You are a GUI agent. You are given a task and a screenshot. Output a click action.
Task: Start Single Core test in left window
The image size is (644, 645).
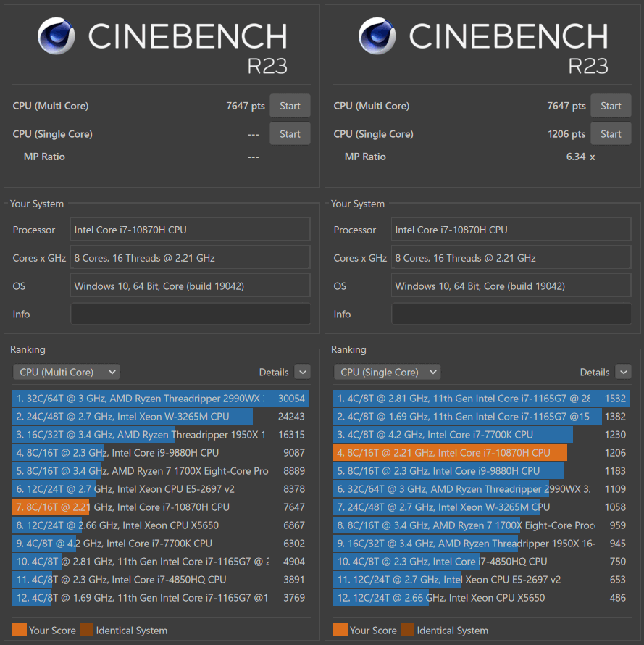pyautogui.click(x=290, y=133)
